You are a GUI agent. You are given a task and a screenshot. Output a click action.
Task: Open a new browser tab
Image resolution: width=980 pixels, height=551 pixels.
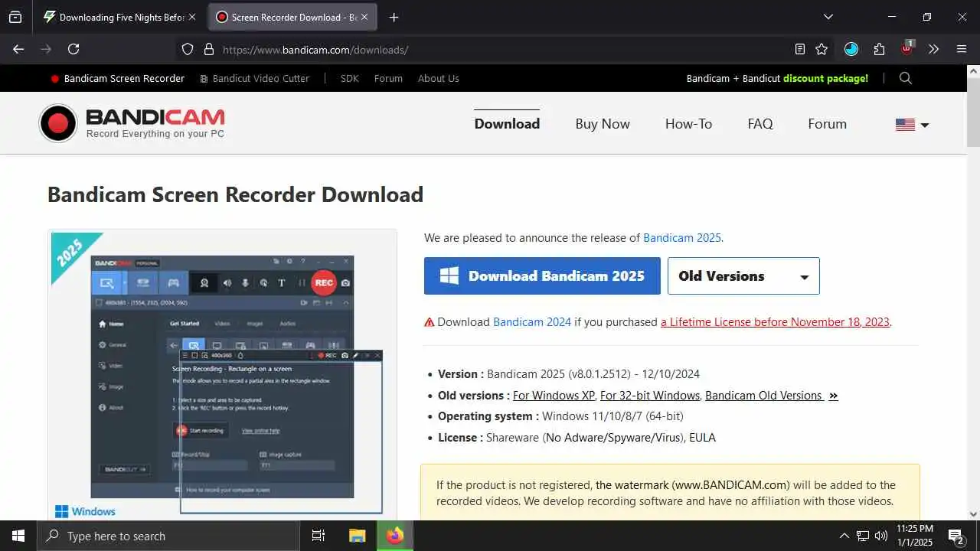(394, 17)
